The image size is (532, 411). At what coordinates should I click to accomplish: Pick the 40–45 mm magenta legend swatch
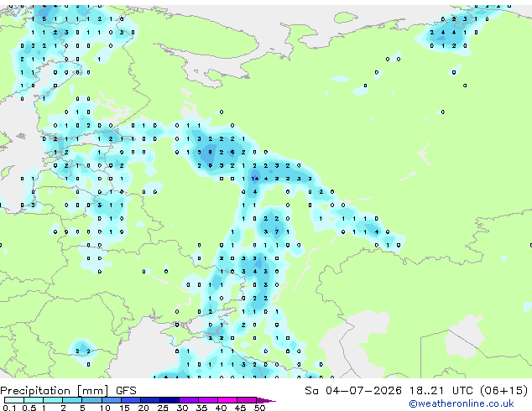coord(227,400)
